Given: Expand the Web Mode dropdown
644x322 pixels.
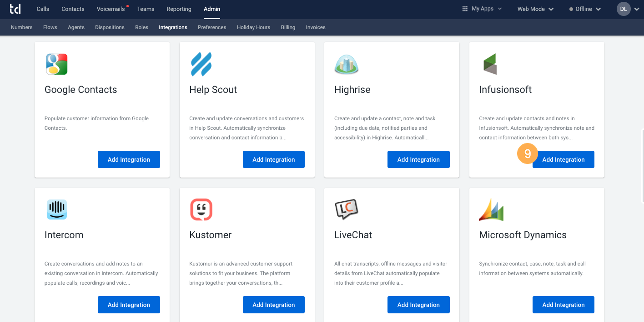Looking at the screenshot, I should [535, 9].
